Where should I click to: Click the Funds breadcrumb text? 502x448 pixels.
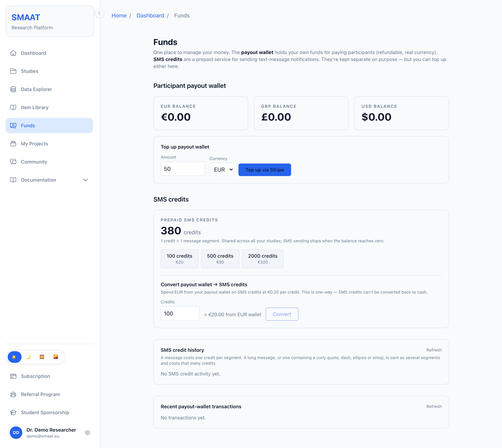(x=182, y=16)
